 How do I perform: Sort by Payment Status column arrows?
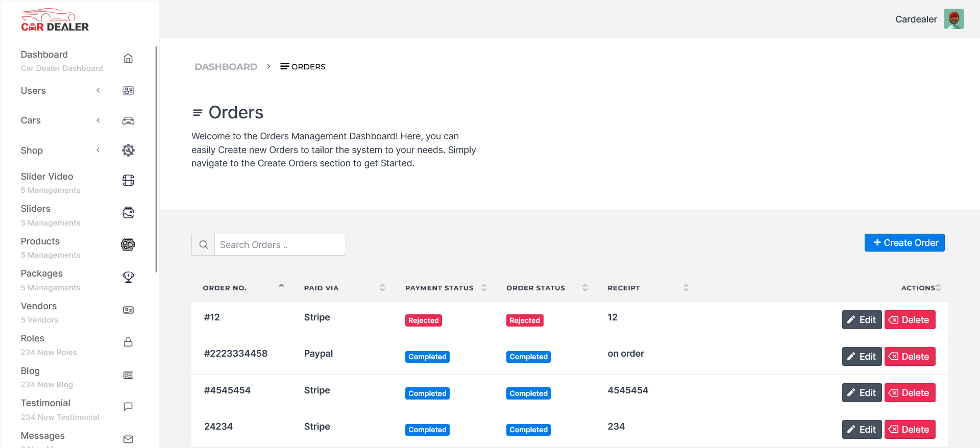(x=484, y=288)
